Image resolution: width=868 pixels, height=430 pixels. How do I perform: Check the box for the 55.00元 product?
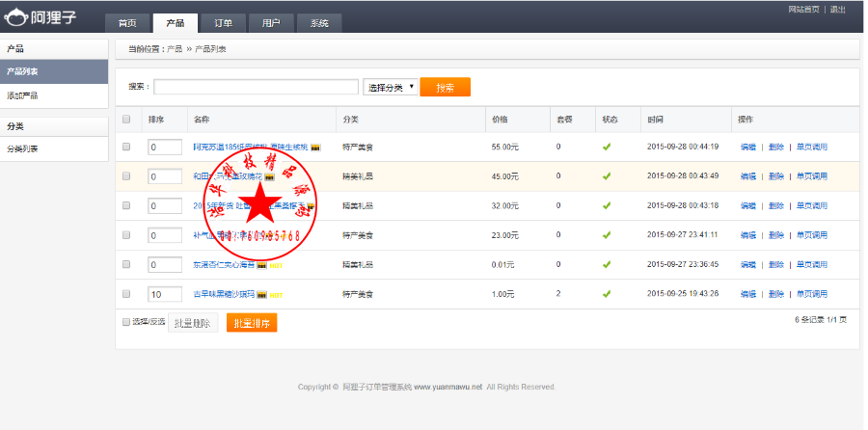pyautogui.click(x=126, y=147)
